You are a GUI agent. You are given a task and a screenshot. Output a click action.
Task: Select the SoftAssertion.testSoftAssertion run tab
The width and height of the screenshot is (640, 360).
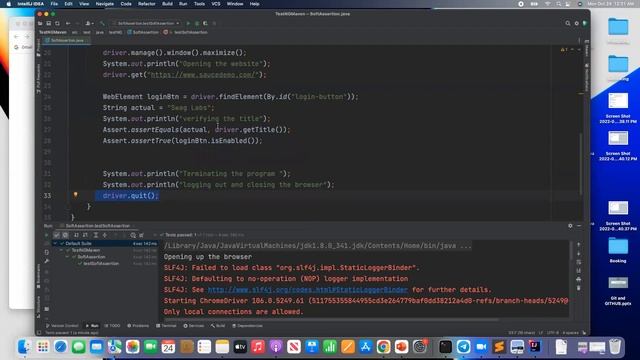point(98,226)
